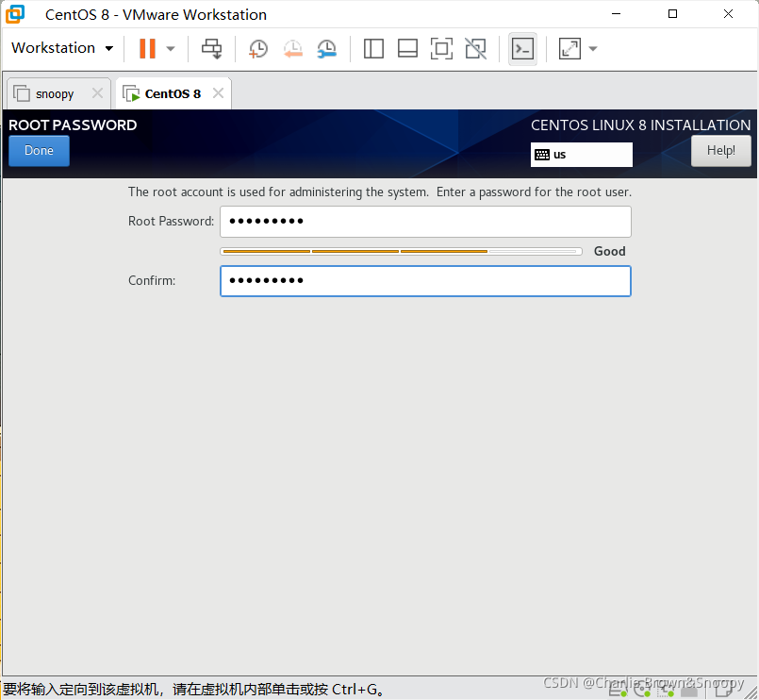Click the VMware Workstation logo icon
Screen dimensions: 759x700
14,14
